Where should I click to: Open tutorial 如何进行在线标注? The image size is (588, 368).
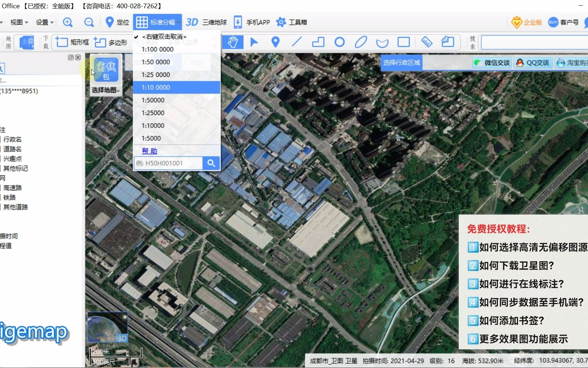pyautogui.click(x=516, y=284)
